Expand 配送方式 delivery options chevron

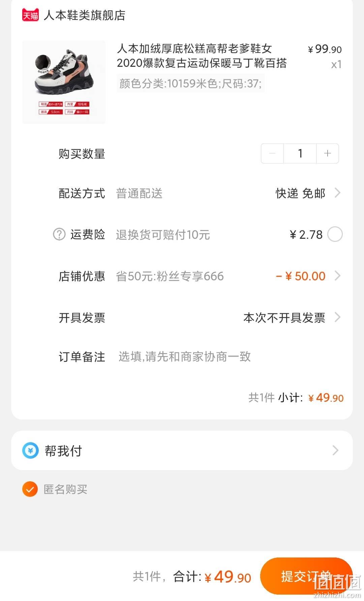(337, 193)
